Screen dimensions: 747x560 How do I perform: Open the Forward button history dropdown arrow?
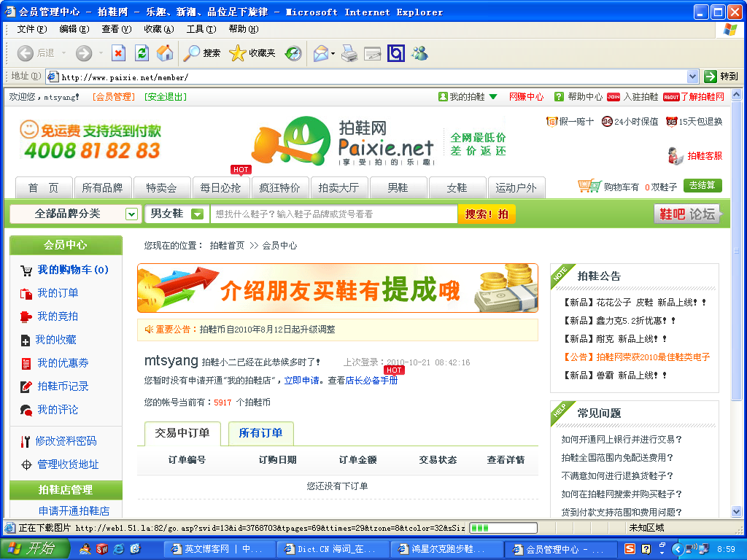(101, 52)
